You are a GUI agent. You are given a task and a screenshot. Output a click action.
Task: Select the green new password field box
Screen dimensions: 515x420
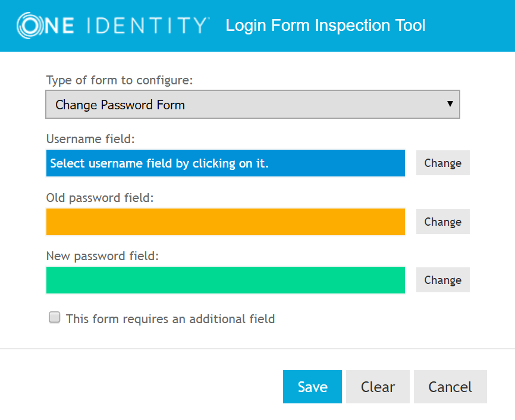click(225, 280)
